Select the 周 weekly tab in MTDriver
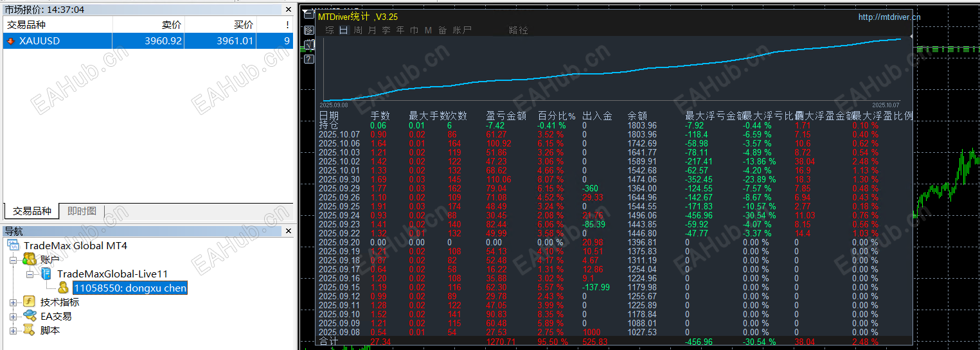Image resolution: width=980 pixels, height=350 pixels. tap(358, 30)
